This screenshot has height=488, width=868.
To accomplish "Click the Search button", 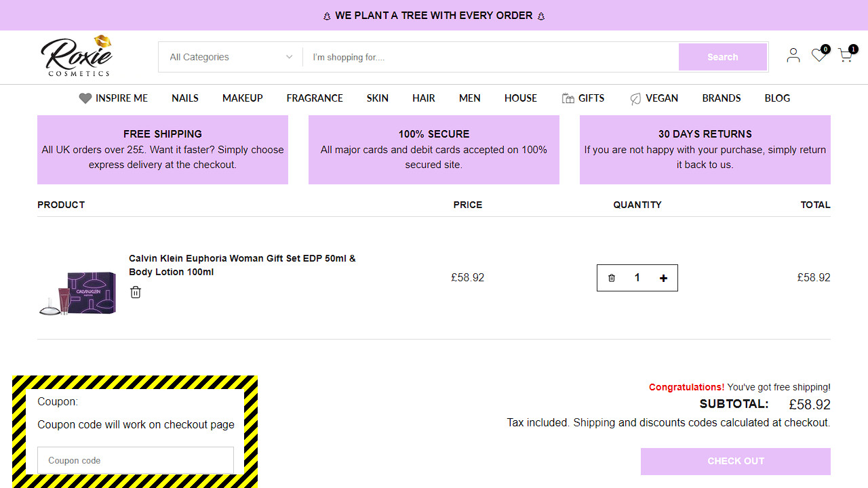I will 723,57.
